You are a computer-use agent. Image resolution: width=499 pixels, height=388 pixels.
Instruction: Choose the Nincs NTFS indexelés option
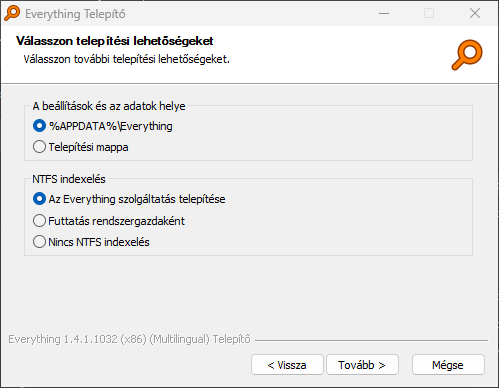tap(91, 242)
